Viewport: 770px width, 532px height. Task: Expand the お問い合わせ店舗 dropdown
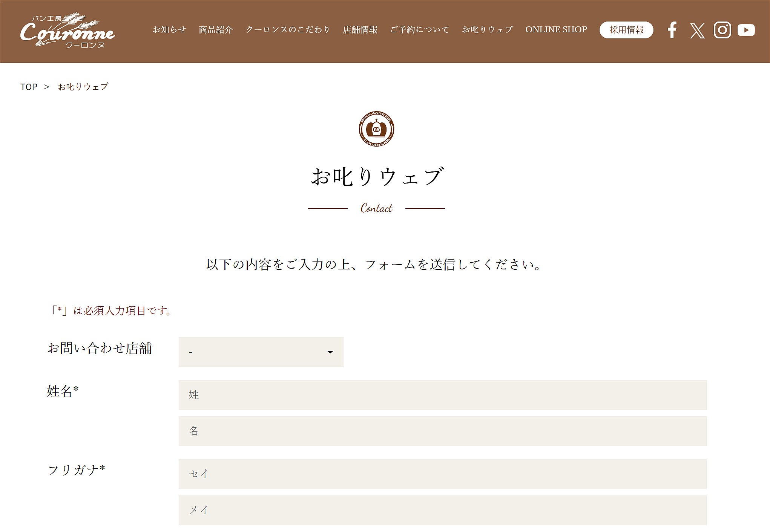point(261,352)
